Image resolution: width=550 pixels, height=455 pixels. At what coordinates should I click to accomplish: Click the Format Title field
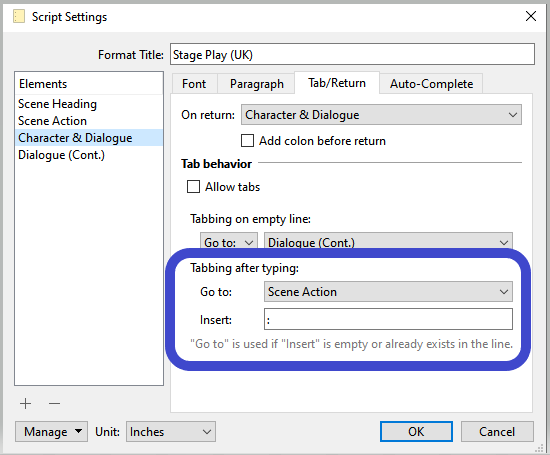(x=353, y=54)
